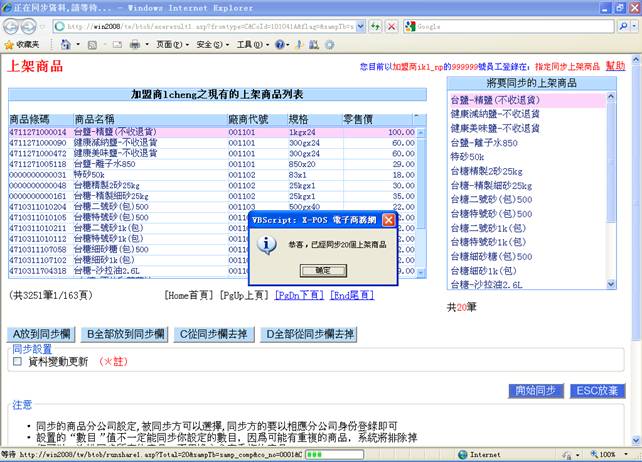642x462 pixels.
Task: Go to next page via PgDn下頁
Action: pos(299,296)
